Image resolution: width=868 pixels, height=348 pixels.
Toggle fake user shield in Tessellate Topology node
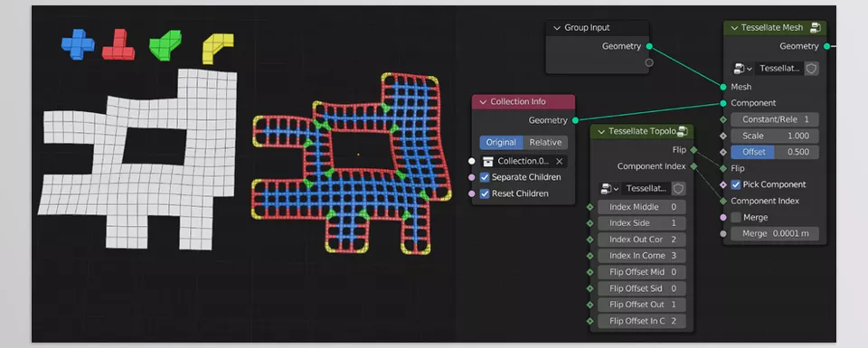(x=678, y=189)
